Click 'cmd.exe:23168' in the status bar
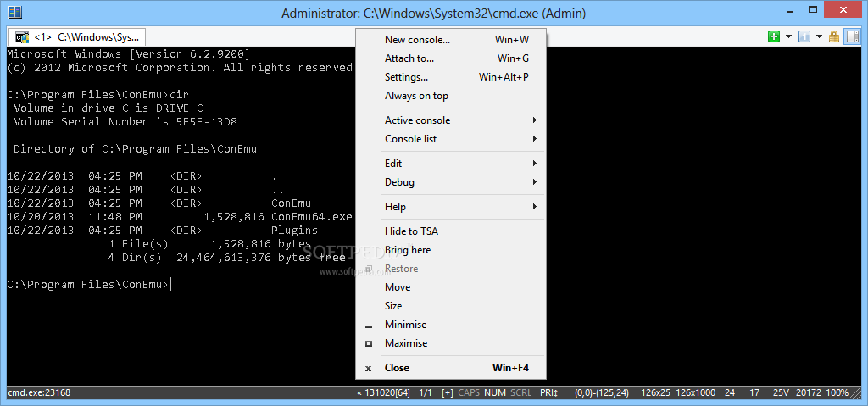The height and width of the screenshot is (406, 868). pos(39,392)
